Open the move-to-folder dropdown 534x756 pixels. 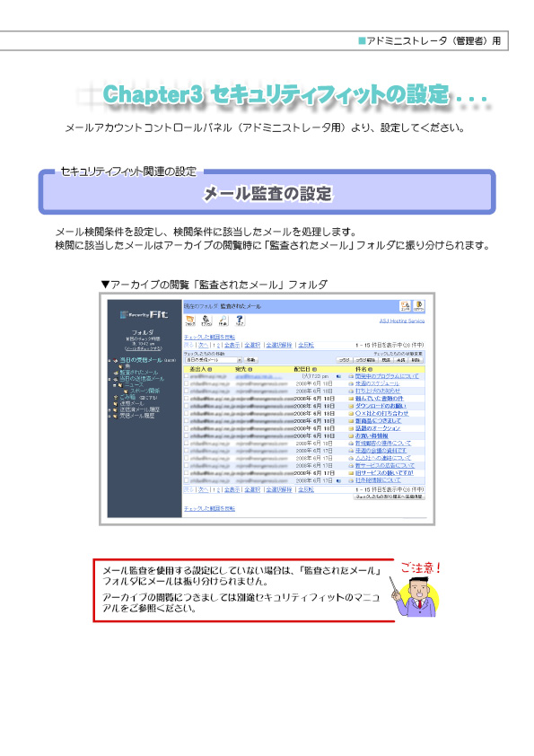pyautogui.click(x=213, y=360)
